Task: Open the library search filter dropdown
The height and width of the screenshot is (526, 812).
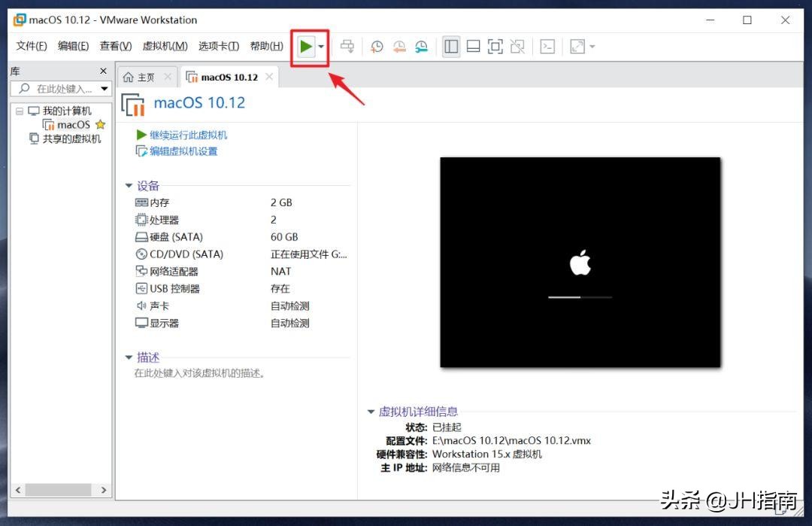Action: [105, 89]
